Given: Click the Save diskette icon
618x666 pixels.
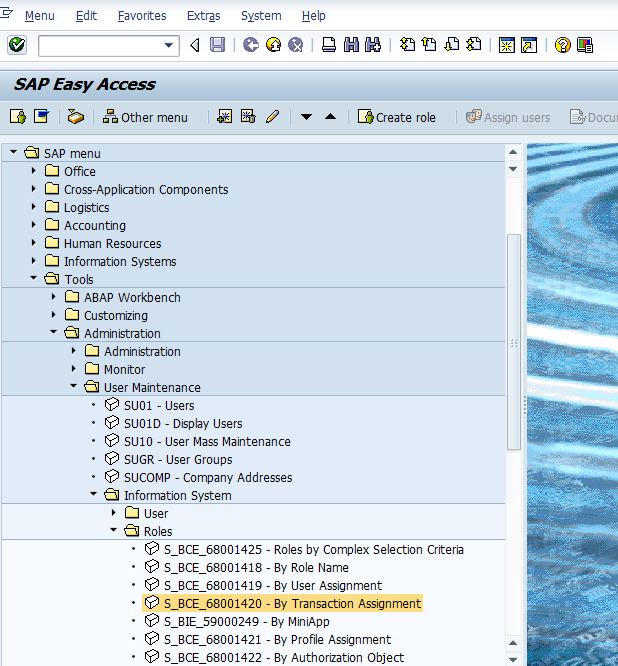Looking at the screenshot, I should pos(217,45).
